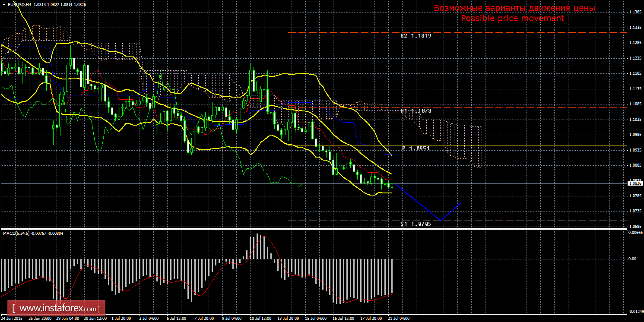
Task: Click the 24 Jun 2015 date label
Action: coord(12,319)
